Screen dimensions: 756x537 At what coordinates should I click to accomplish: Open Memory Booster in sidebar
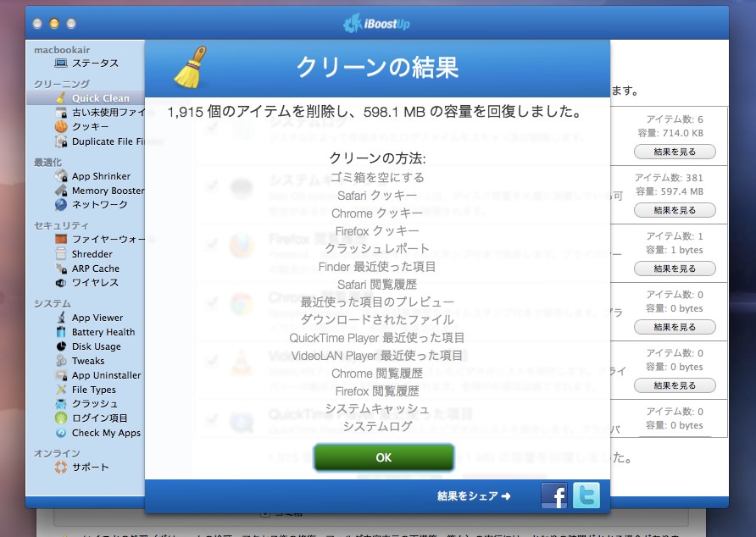(108, 191)
